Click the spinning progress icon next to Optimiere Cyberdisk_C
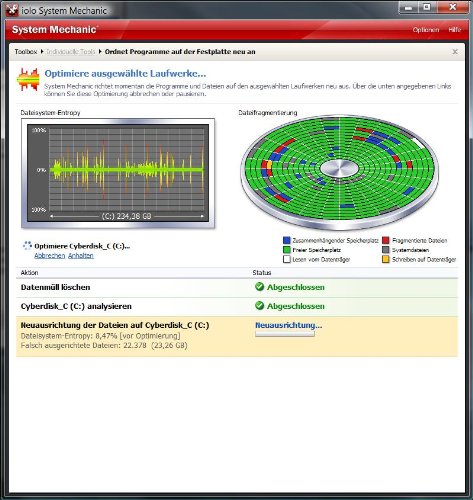The height and width of the screenshot is (500, 473). [27, 246]
